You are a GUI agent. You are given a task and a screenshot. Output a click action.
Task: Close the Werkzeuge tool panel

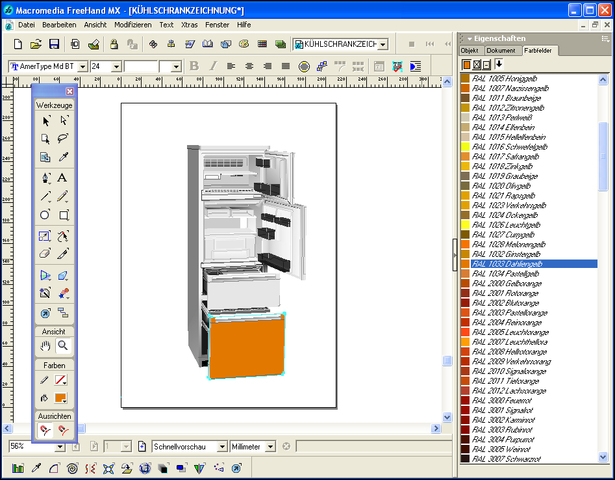tap(69, 91)
